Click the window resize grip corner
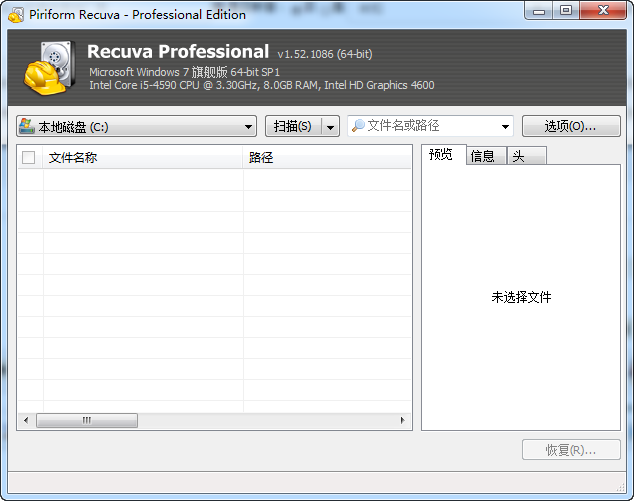This screenshot has height=501, width=634. click(x=621, y=487)
